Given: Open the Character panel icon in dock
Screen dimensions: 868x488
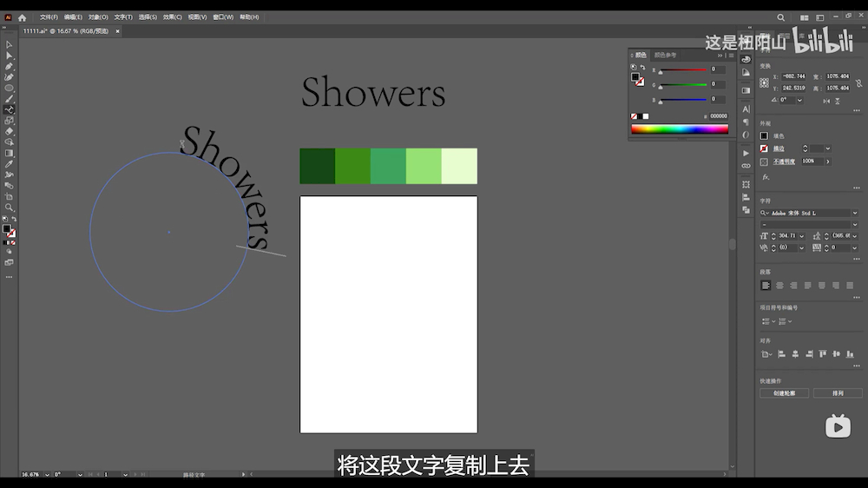Looking at the screenshot, I should pyautogui.click(x=746, y=109).
